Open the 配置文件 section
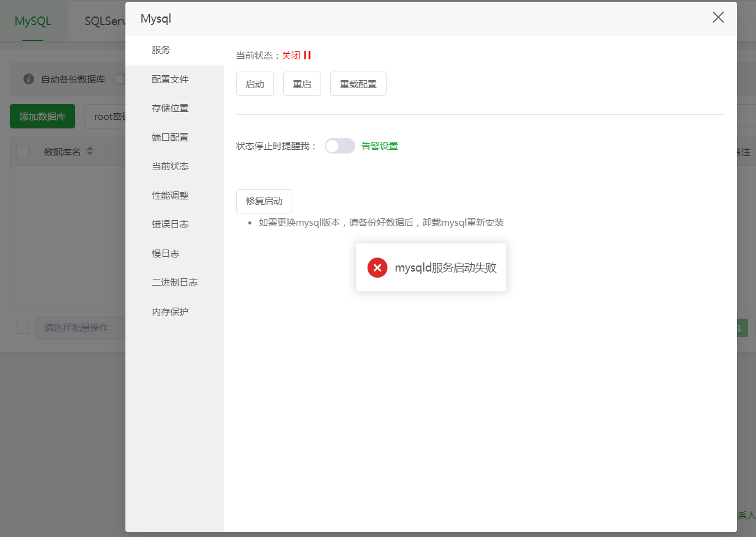Screen dimensions: 756x537 [174, 80]
